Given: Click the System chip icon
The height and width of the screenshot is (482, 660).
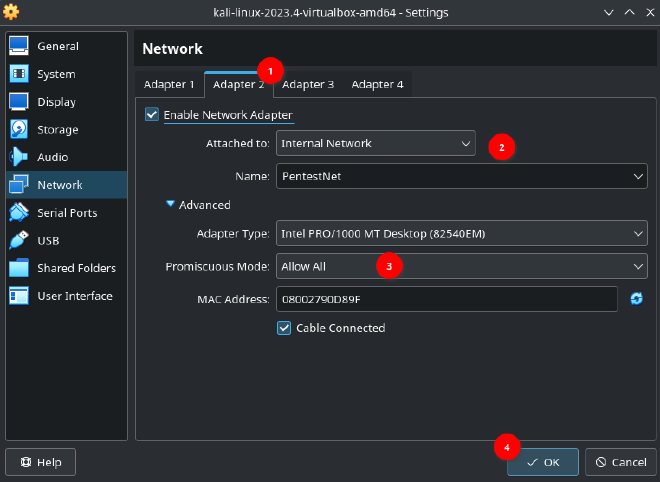Looking at the screenshot, I should click(x=19, y=74).
